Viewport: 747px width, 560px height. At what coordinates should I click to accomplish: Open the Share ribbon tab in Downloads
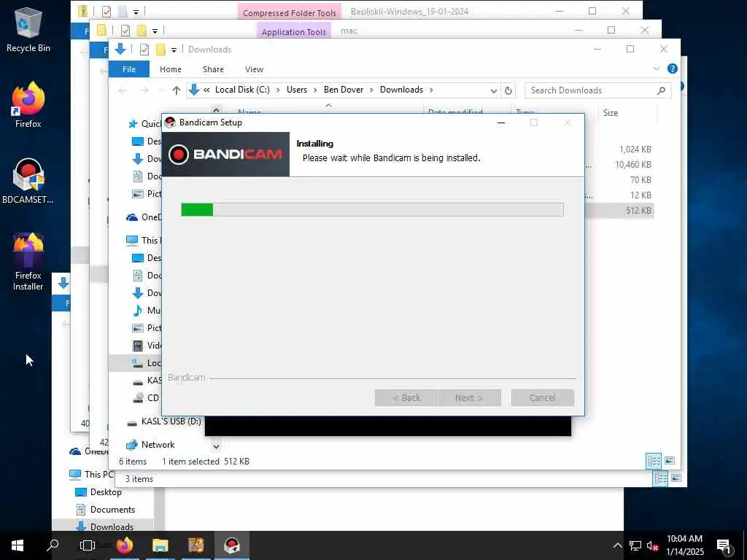(x=213, y=69)
